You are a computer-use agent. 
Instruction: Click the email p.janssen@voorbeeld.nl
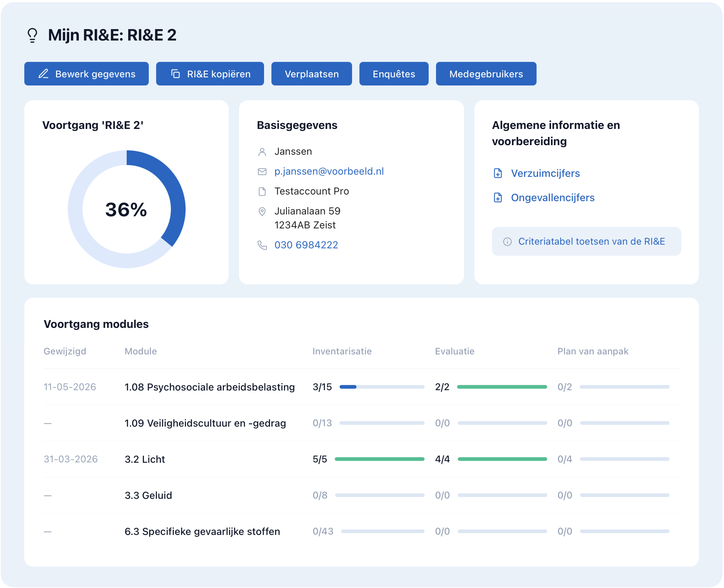point(329,171)
